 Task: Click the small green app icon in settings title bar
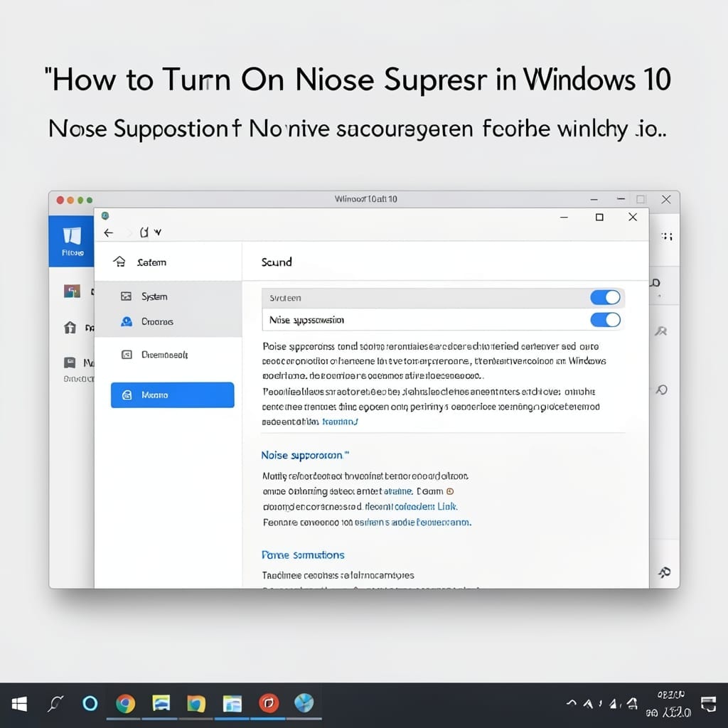105,215
